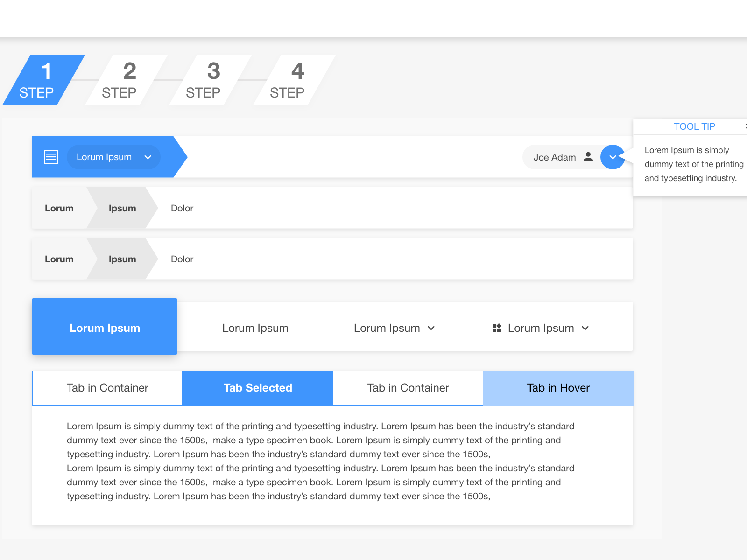The image size is (747, 560).
Task: Click the bold Ipsum breadcrumb segment
Action: (x=122, y=208)
